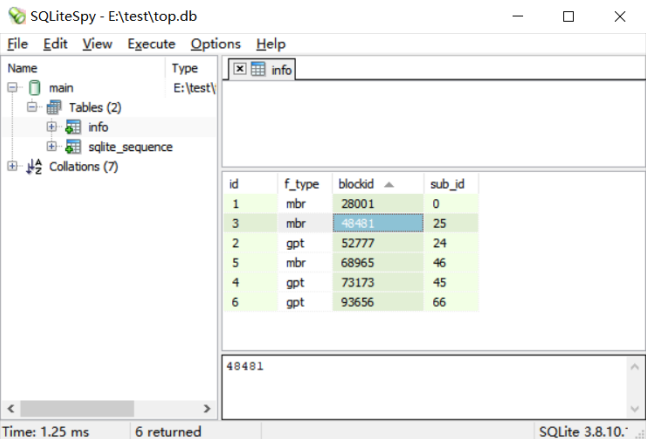Screen dimensions: 646x439
Task: Click down arrow of value pane scrollbar
Action: tap(635, 409)
